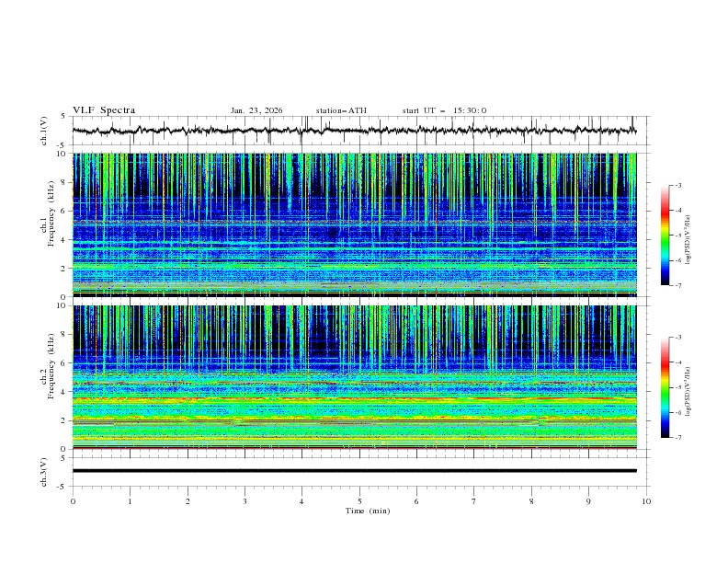Click the Time (min) axis label

click(367, 510)
